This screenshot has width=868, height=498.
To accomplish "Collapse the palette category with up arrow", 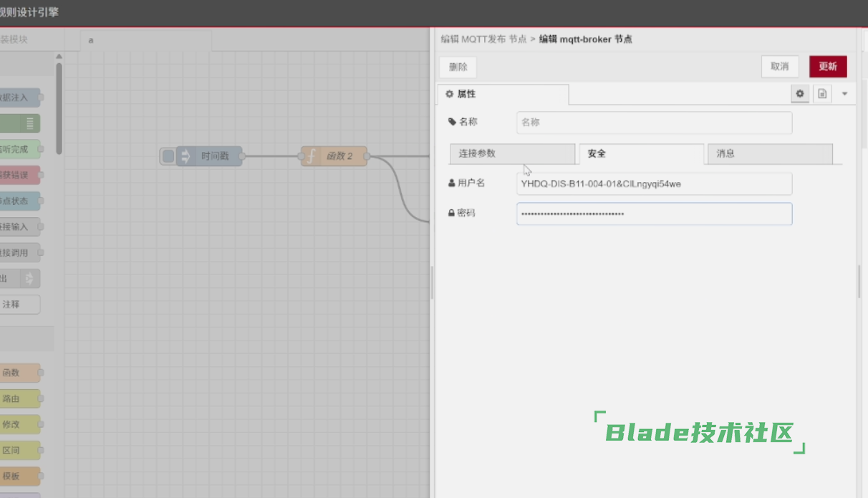I will coord(59,57).
